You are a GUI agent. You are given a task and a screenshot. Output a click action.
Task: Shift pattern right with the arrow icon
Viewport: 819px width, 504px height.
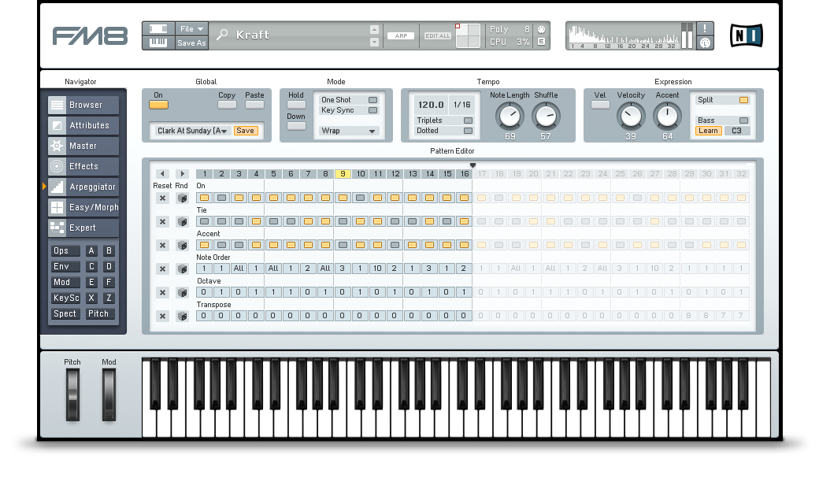(x=182, y=174)
